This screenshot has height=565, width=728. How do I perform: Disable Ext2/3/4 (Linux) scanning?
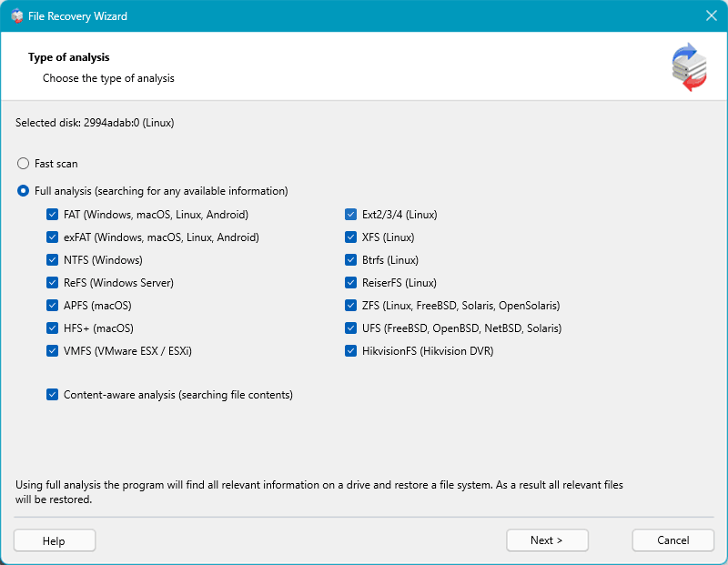(x=350, y=214)
